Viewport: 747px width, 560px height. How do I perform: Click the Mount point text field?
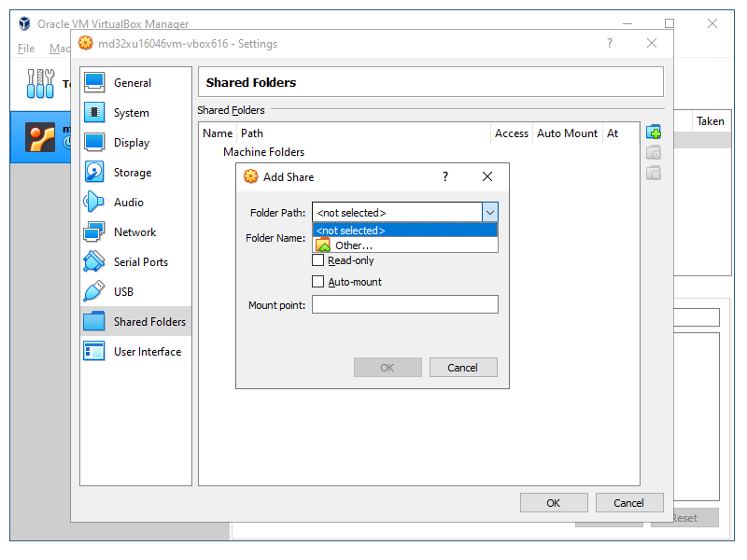click(404, 305)
